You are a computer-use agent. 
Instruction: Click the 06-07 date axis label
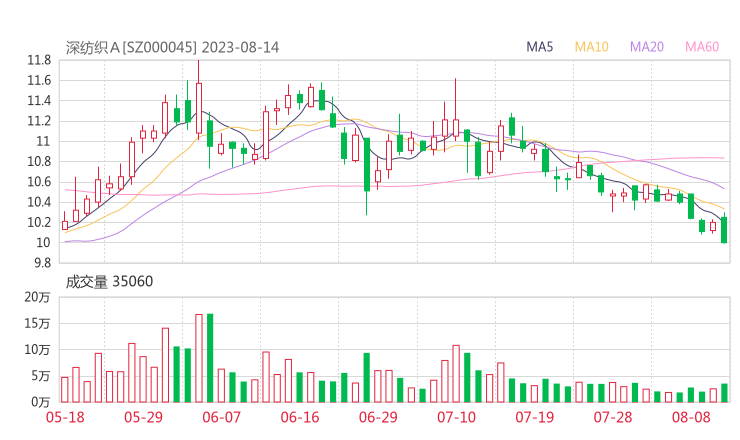221,417
